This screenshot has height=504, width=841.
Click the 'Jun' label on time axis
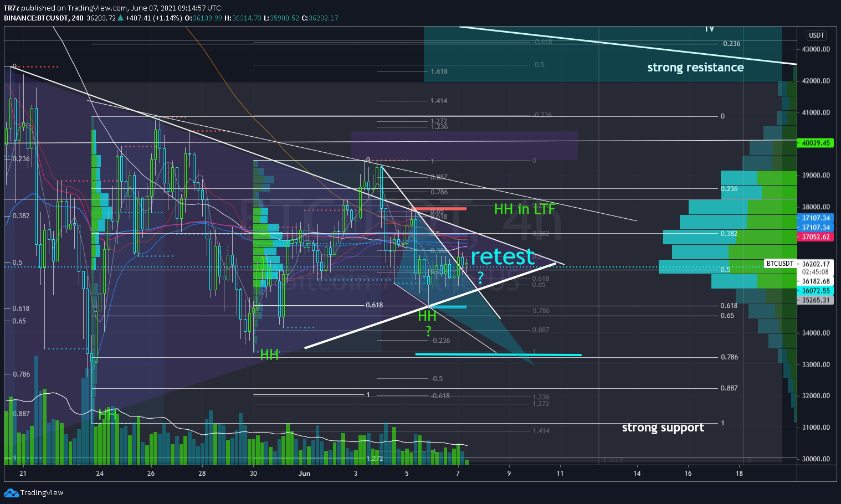[304, 473]
